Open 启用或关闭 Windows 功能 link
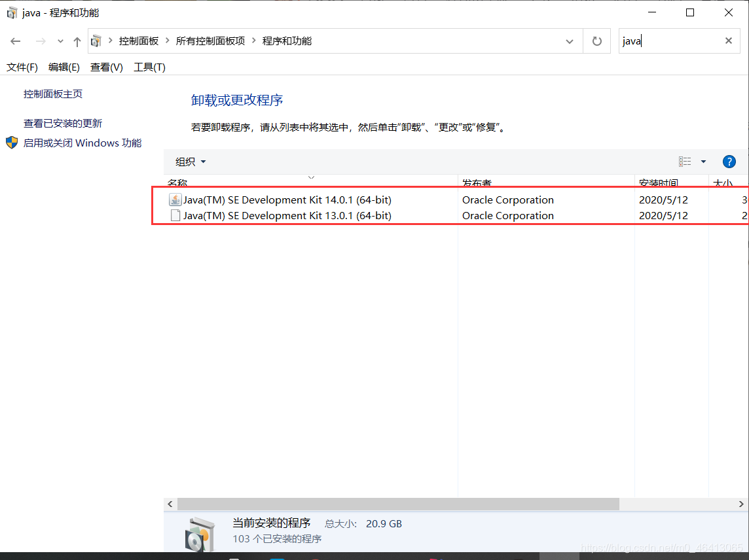 [82, 143]
